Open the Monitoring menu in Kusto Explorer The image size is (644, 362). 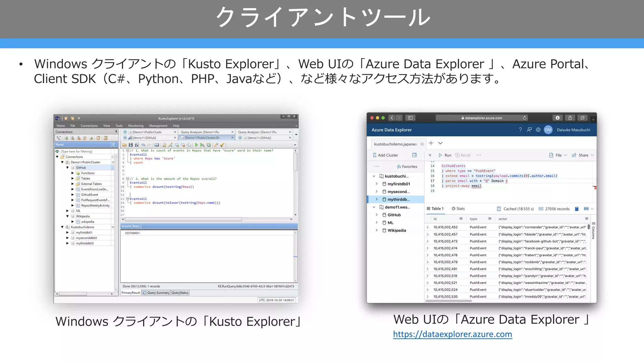click(x=136, y=126)
